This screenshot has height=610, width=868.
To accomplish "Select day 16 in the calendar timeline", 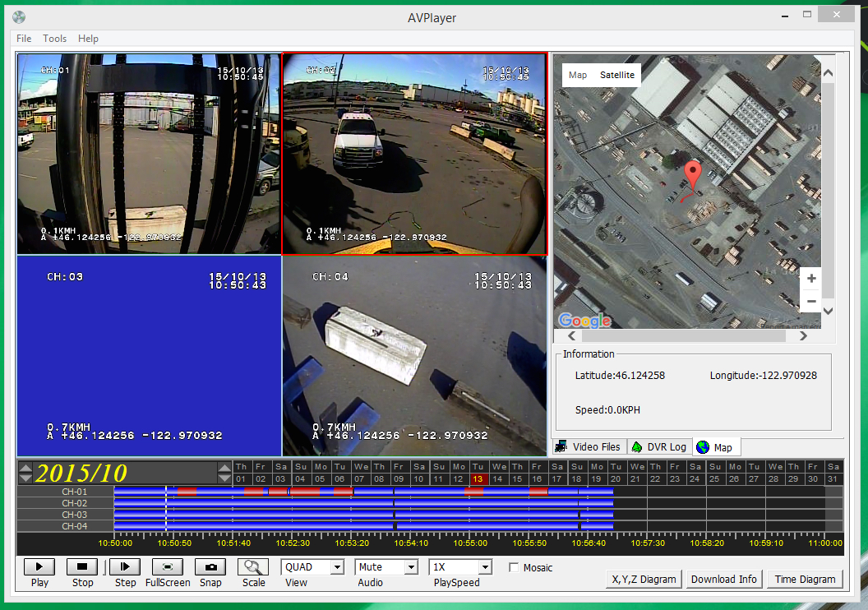I will click(537, 478).
